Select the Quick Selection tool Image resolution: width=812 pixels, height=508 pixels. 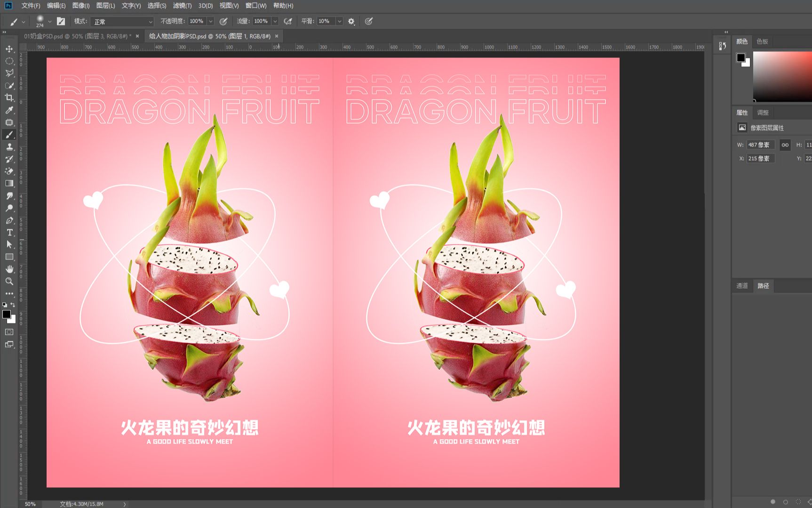[x=9, y=86]
